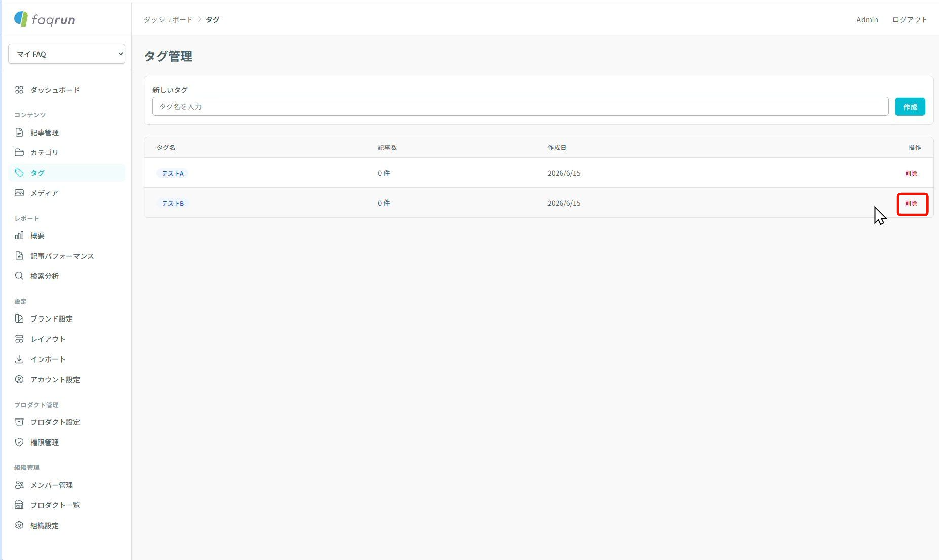Click the dashboard grid icon in sidebar
The height and width of the screenshot is (560, 939).
19,90
